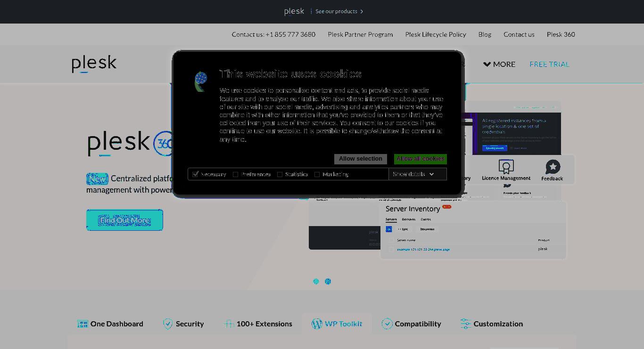Image resolution: width=644 pixels, height=349 pixels.
Task: Click the 'This website uses cookies' heading
Action: tap(290, 74)
